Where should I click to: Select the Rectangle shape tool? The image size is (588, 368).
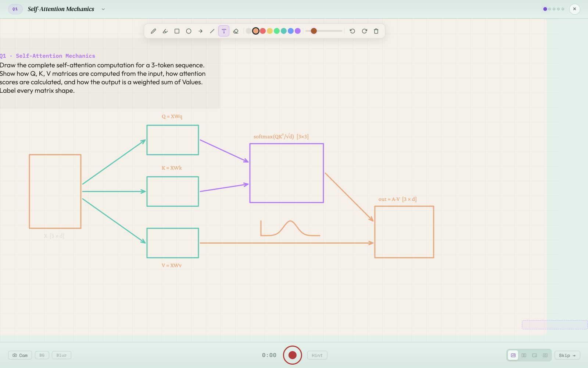(177, 31)
